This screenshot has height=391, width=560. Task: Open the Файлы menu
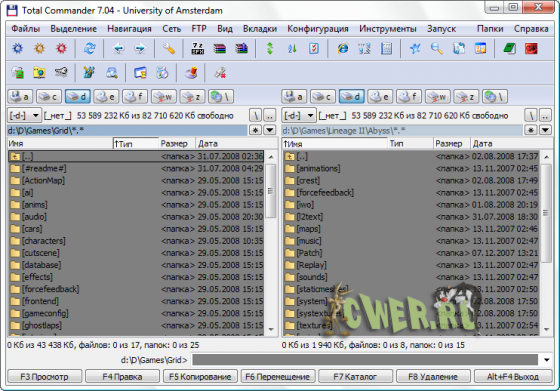tap(25, 29)
